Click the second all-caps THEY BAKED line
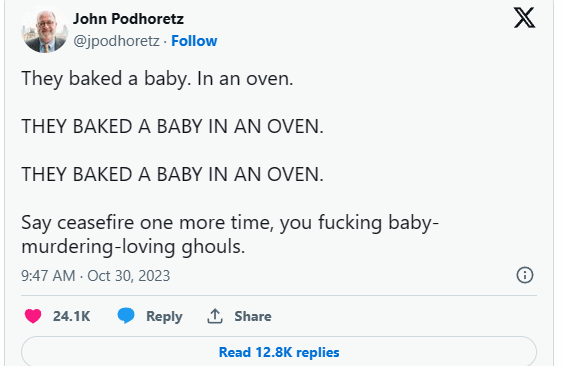Screen dimensions: 564x366 pyautogui.click(x=172, y=174)
